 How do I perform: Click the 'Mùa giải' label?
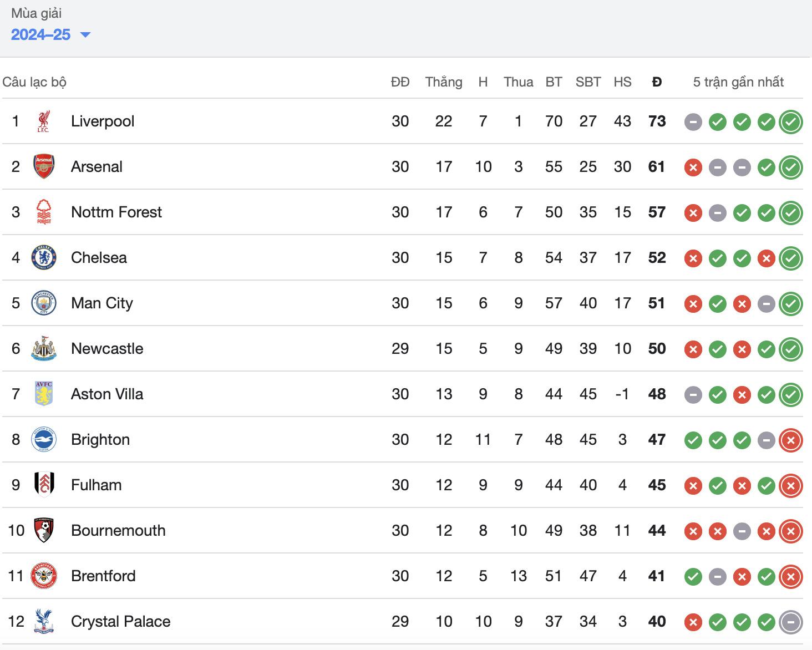pyautogui.click(x=37, y=13)
